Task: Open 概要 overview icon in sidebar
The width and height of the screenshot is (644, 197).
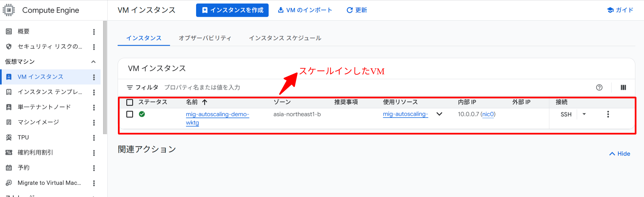Action: pyautogui.click(x=9, y=31)
